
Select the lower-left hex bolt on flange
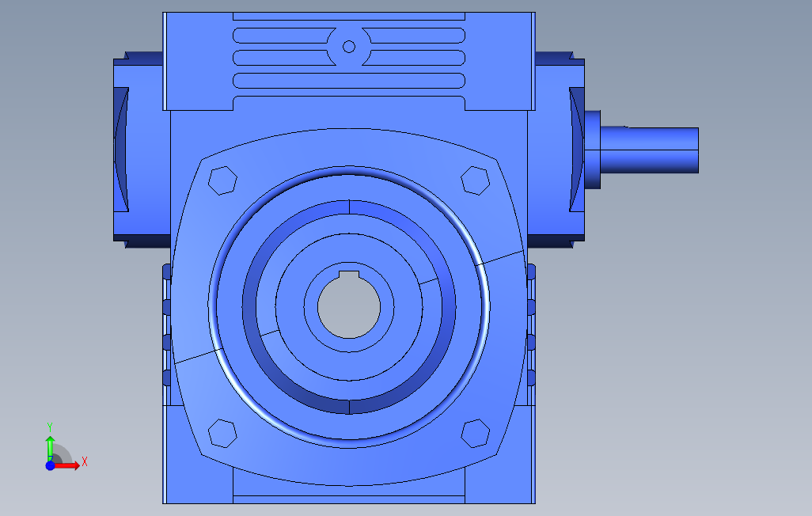point(222,433)
